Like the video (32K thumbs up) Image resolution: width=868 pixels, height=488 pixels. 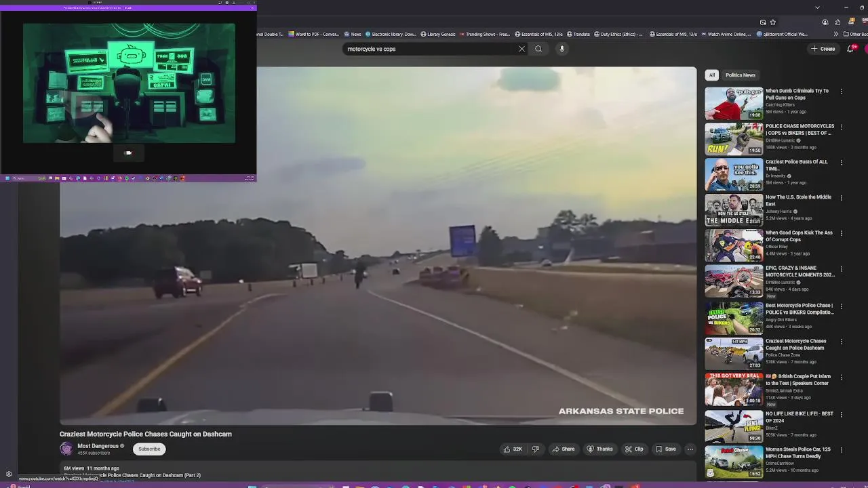coord(512,449)
